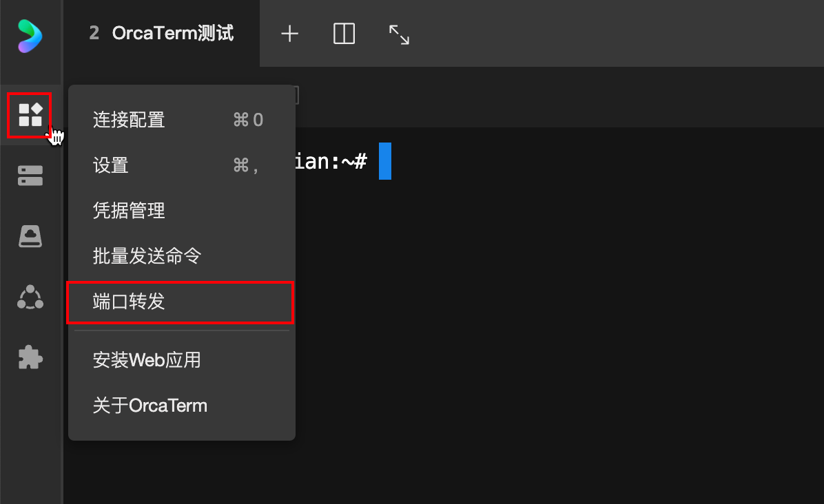Viewport: 824px width, 504px height.
Task: Open 设置 from the menu
Action: tap(111, 165)
